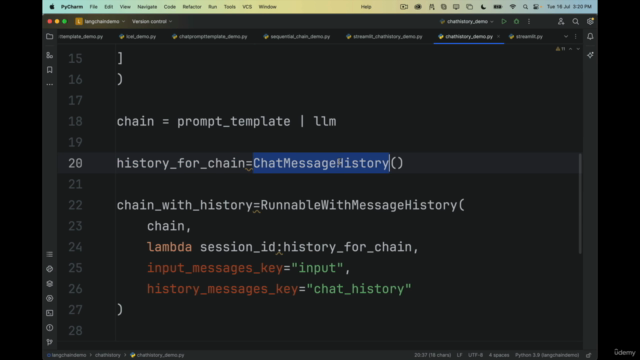This screenshot has width=640, height=360.
Task: Debug chathistory_demo configuration
Action: (516, 21)
